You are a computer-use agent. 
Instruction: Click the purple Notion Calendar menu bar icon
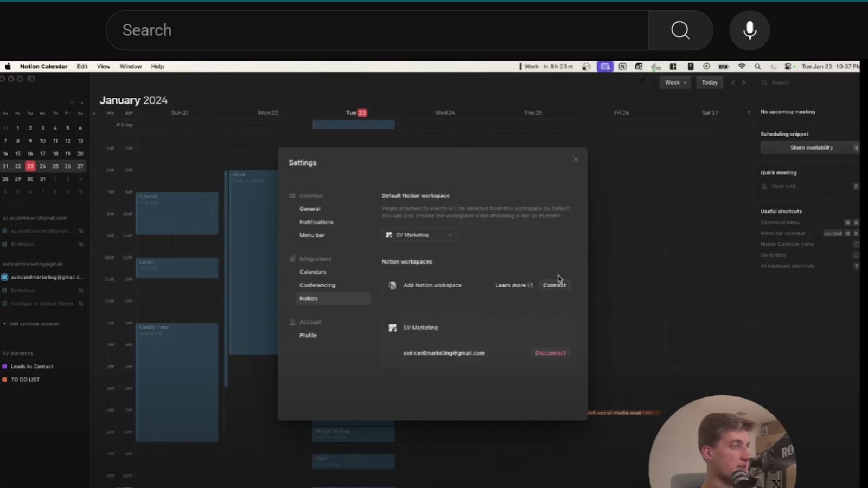(605, 66)
